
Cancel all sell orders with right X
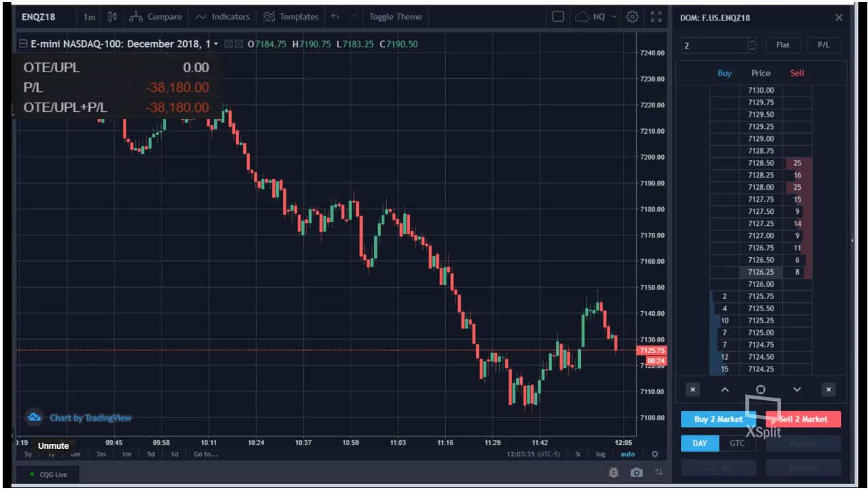click(x=829, y=389)
